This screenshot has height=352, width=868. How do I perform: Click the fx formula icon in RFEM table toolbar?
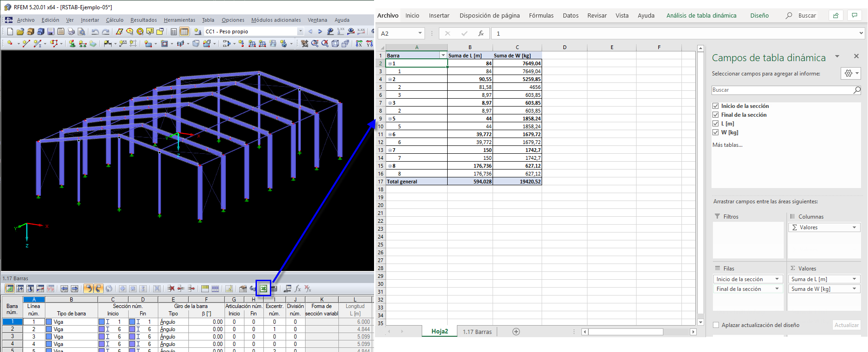pyautogui.click(x=298, y=289)
